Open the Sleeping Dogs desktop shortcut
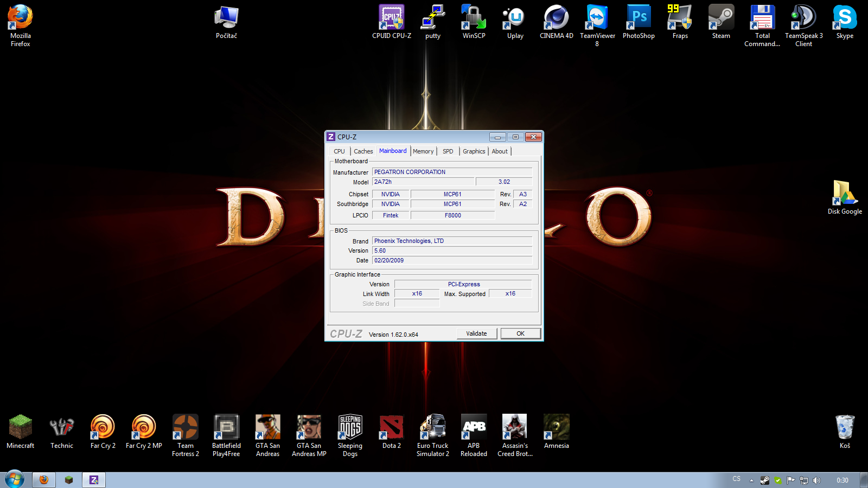 (x=350, y=428)
